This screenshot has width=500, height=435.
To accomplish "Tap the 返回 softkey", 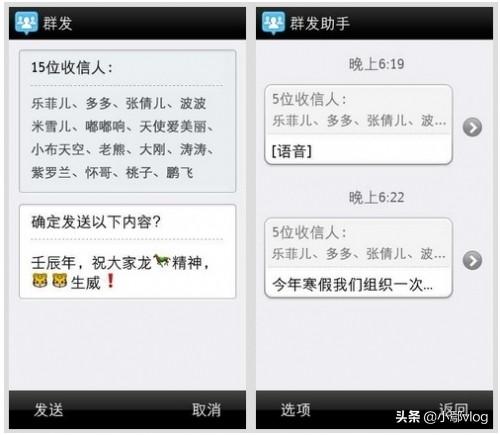I will coord(454,409).
